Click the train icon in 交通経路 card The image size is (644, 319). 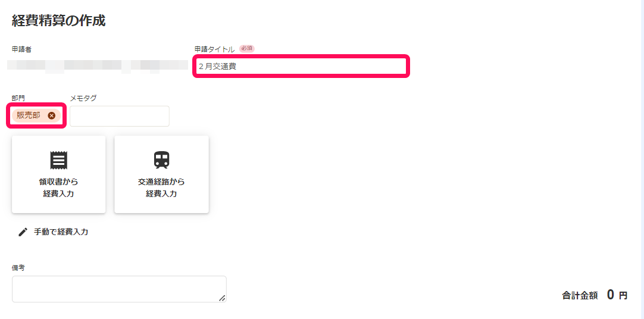(161, 160)
